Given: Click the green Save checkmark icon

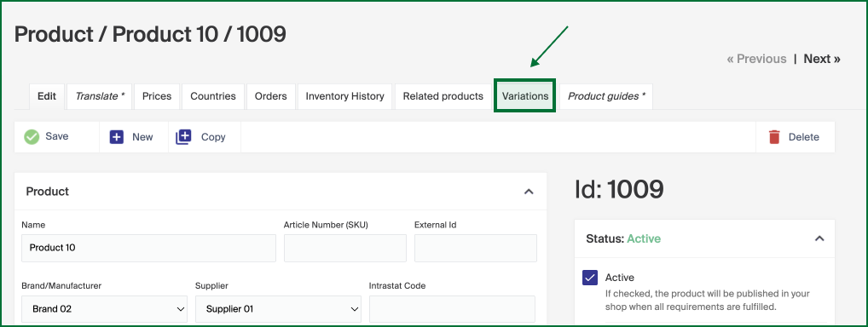Looking at the screenshot, I should click(x=32, y=136).
